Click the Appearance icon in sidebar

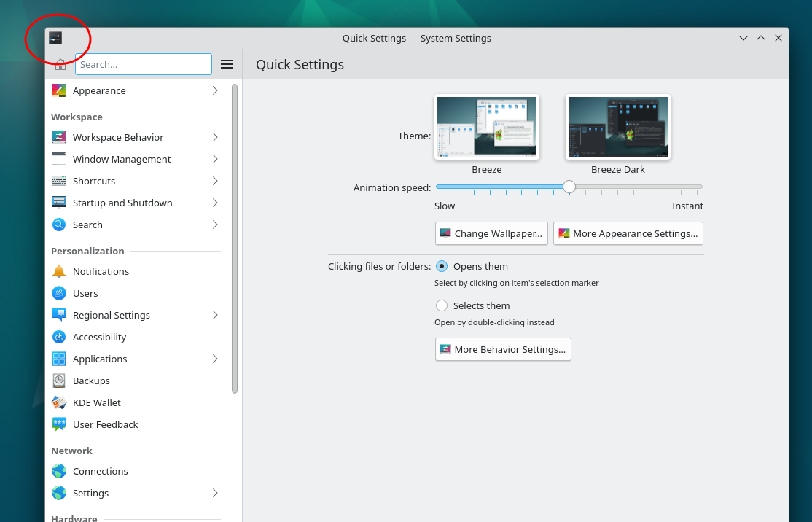point(59,90)
